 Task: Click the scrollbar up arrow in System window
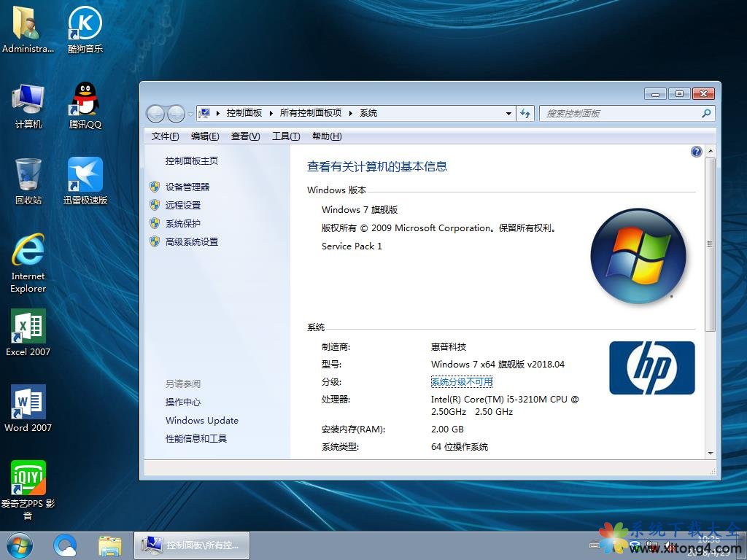pyautogui.click(x=711, y=151)
